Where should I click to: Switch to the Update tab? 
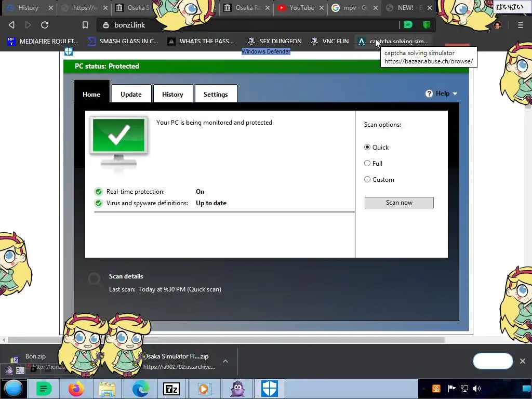tap(131, 94)
